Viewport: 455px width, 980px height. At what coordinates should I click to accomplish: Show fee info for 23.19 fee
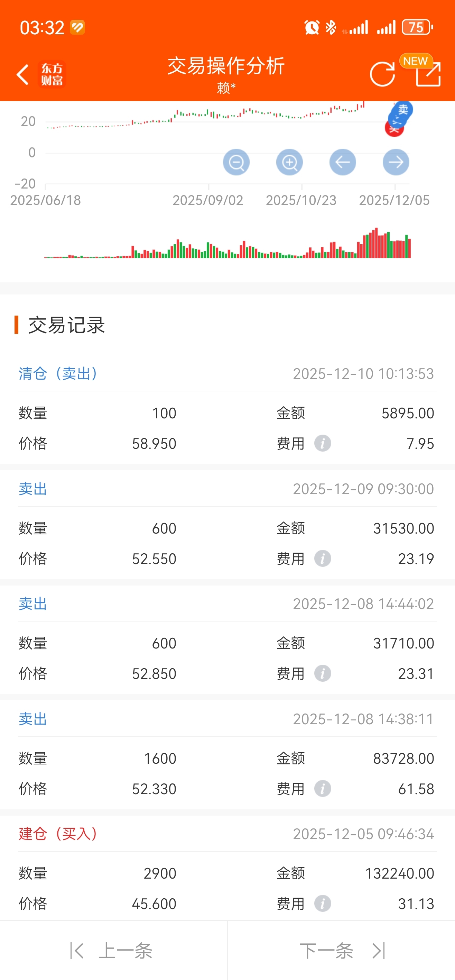coord(322,559)
